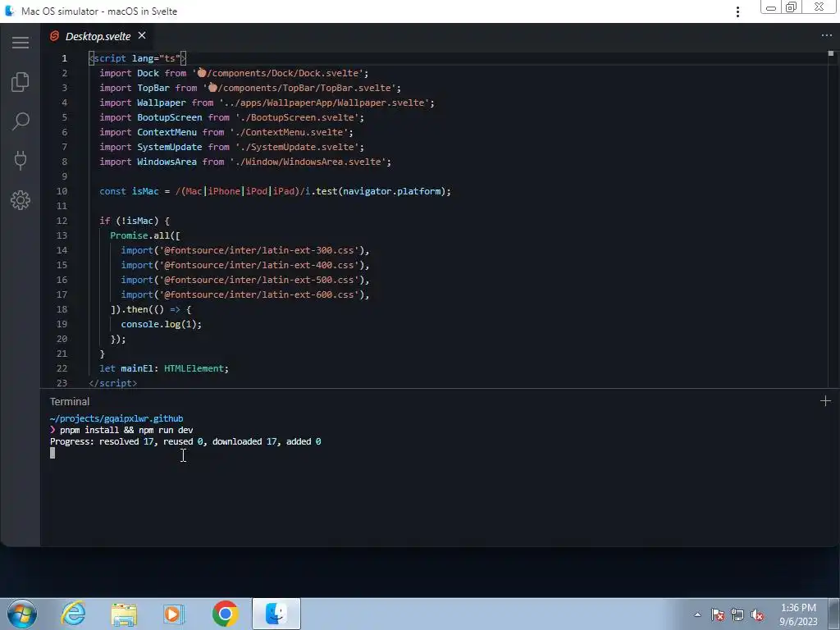
Task: Click the terminal Progress resolved line
Action: pos(185,441)
